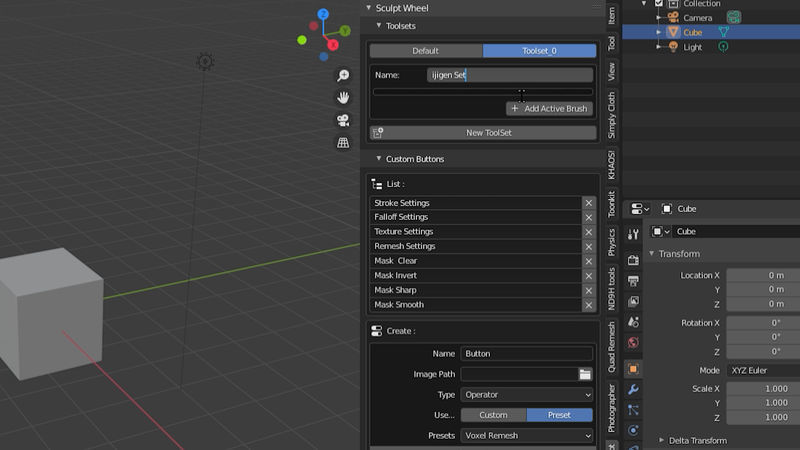This screenshot has width=800, height=450.
Task: Click the green Y axis gizmo ball
Action: pos(345,31)
